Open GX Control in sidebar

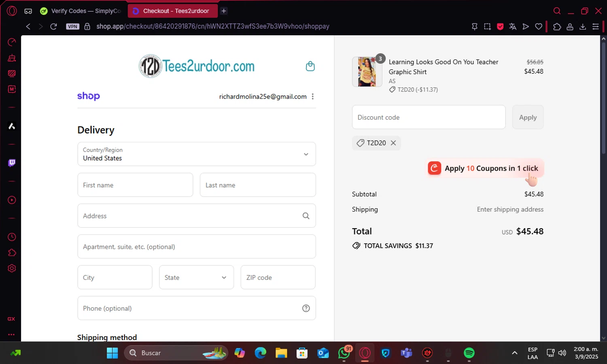click(x=12, y=42)
